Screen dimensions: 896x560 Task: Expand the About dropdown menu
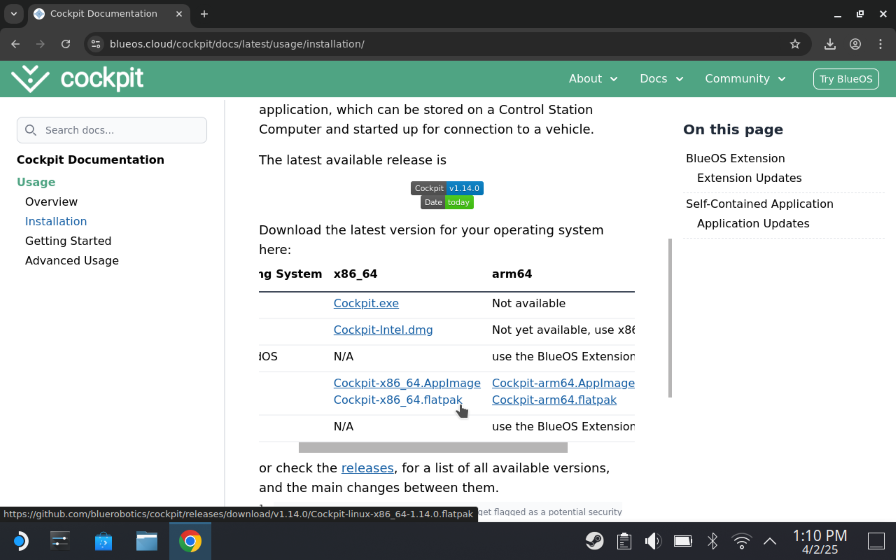point(593,79)
